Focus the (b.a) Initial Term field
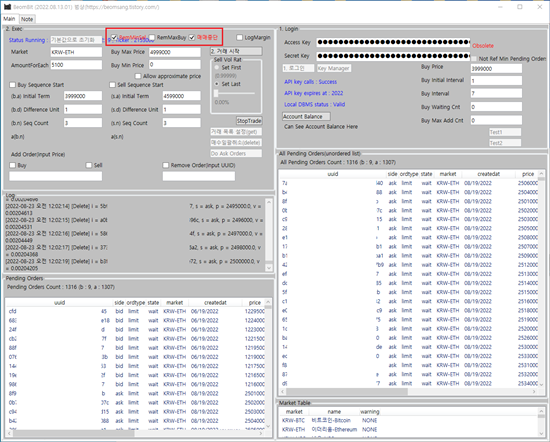550x442 pixels. tap(83, 96)
